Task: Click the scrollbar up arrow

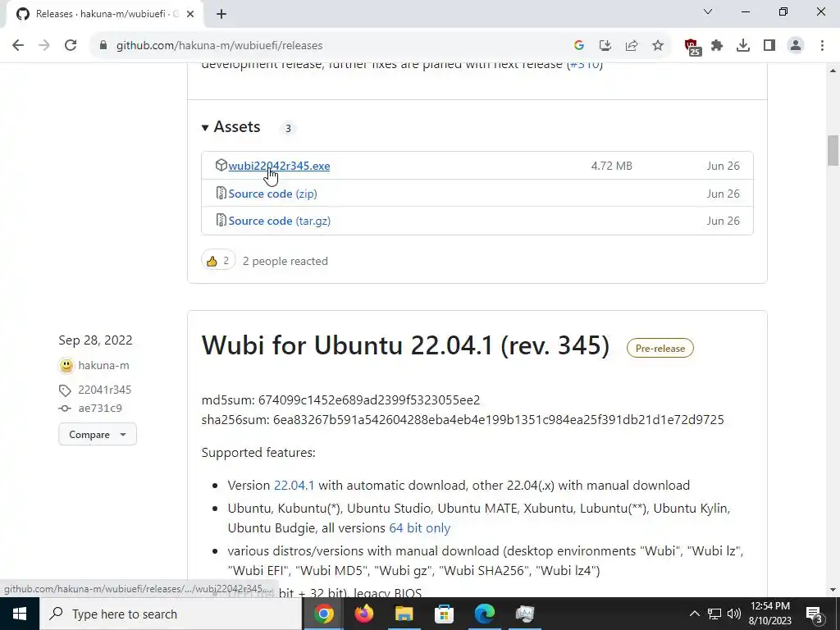Action: pyautogui.click(x=833, y=71)
